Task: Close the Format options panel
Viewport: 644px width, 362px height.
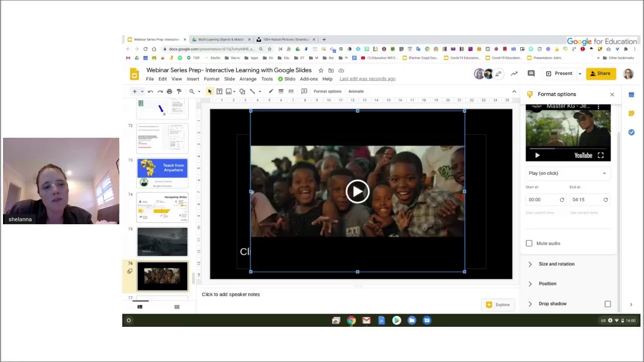Action: (x=612, y=95)
